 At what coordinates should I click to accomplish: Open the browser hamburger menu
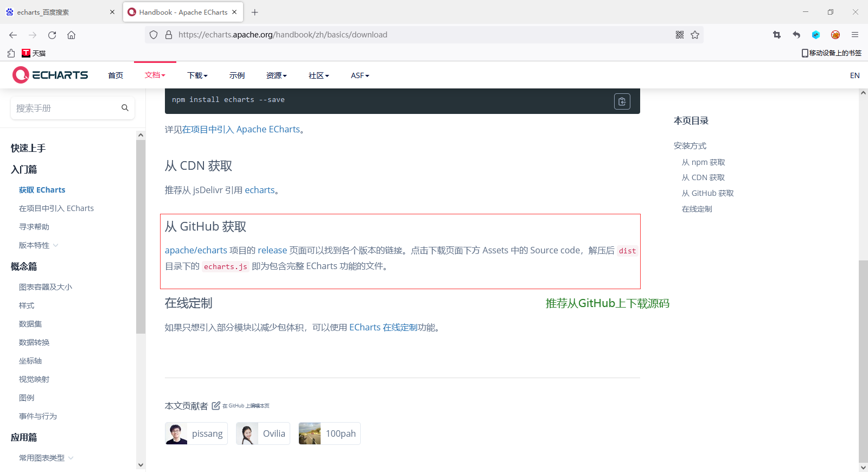tap(855, 35)
